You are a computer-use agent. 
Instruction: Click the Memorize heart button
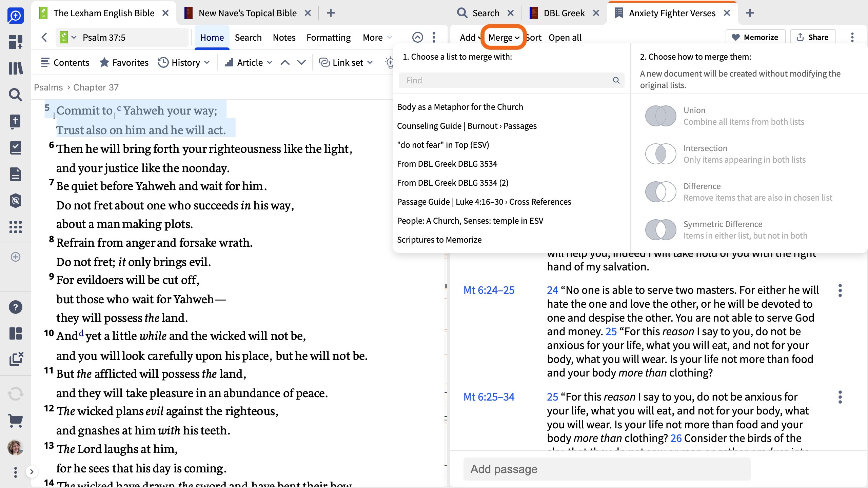pos(755,37)
